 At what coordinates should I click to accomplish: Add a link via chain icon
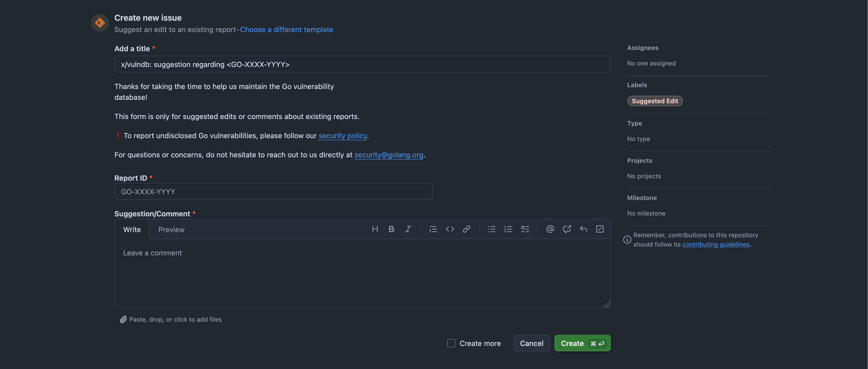pos(466,229)
